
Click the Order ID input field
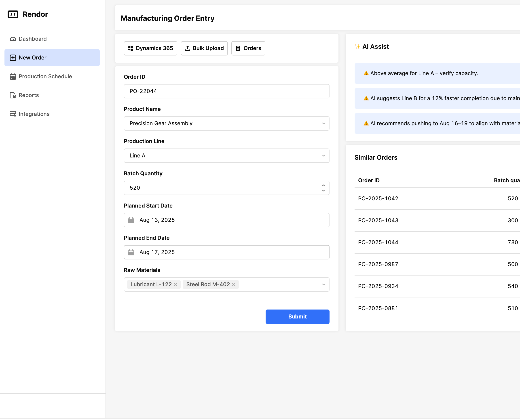(226, 91)
